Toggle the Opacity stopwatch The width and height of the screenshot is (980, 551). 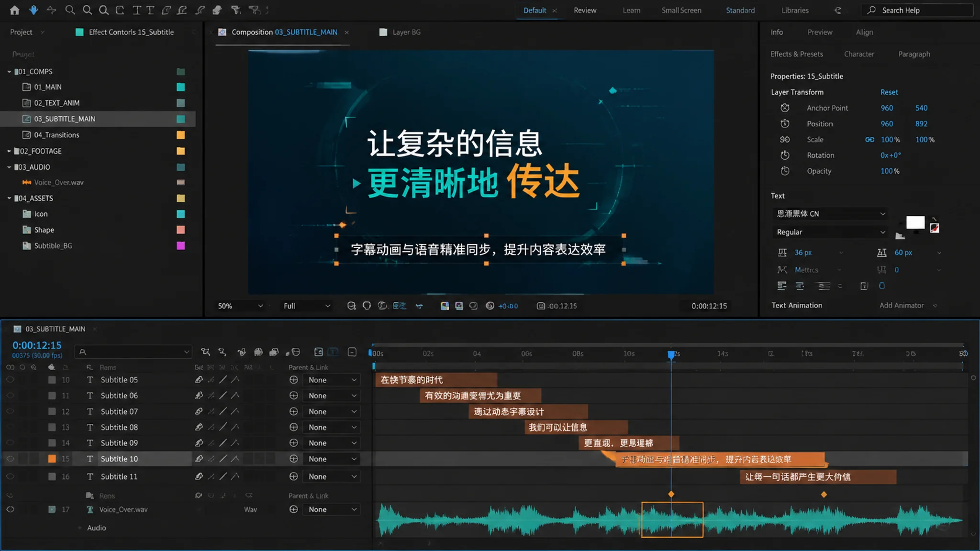point(785,171)
